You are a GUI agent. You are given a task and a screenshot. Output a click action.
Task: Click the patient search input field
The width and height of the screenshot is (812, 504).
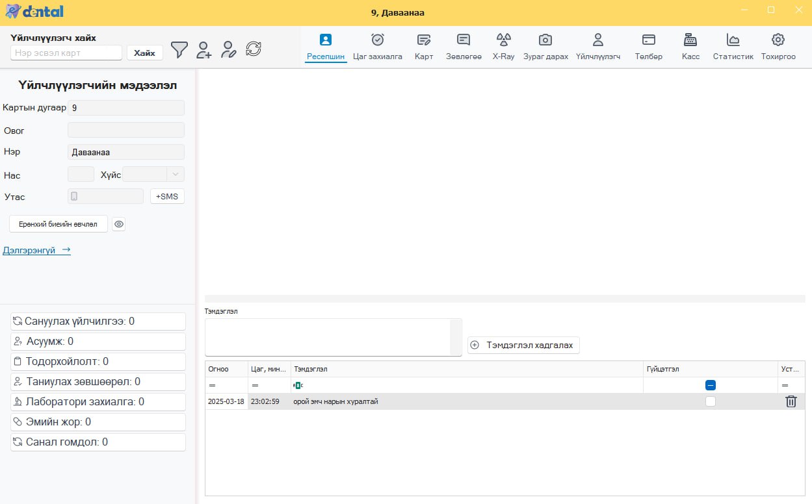pos(66,53)
